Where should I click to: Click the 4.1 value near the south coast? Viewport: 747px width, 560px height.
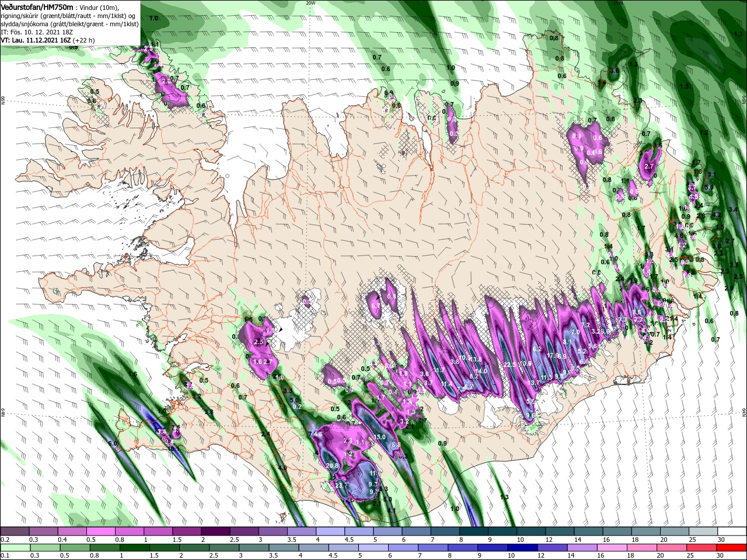[392, 511]
